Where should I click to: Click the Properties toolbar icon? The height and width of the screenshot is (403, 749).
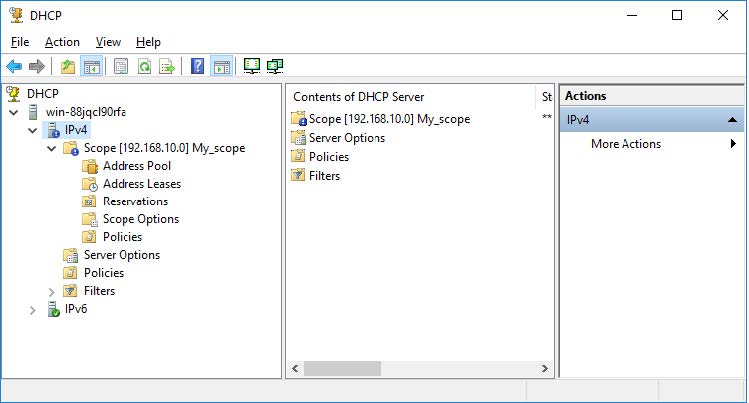tap(121, 66)
